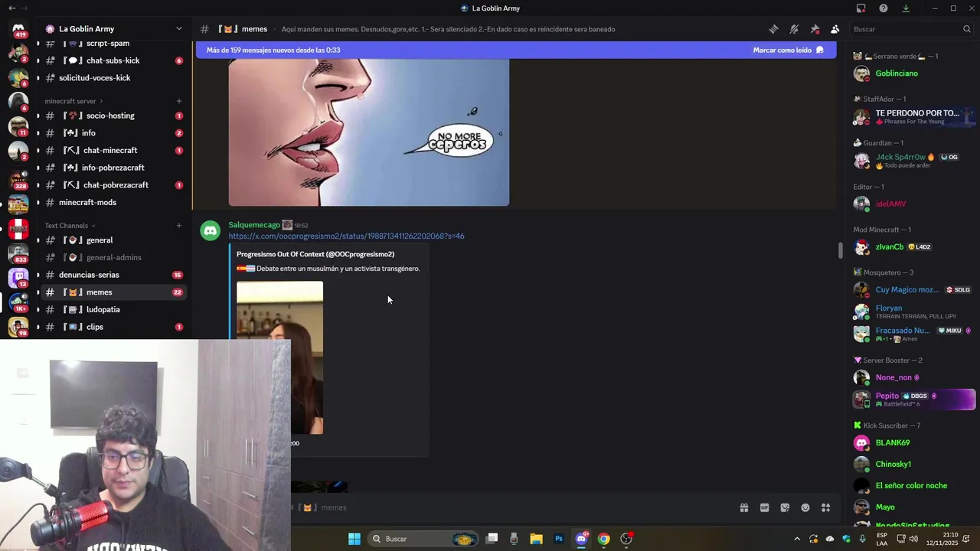Image resolution: width=980 pixels, height=551 pixels.
Task: Open the sticker picker icon
Action: point(785,507)
